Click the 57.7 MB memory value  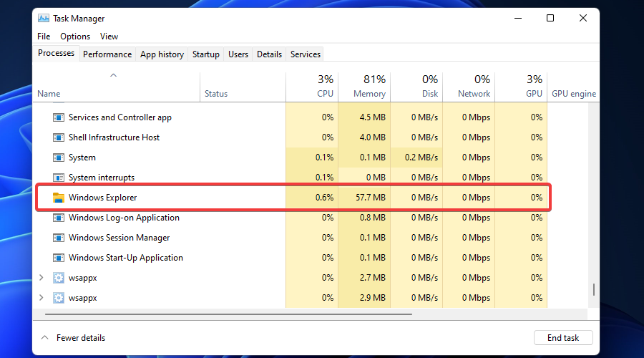[371, 198]
